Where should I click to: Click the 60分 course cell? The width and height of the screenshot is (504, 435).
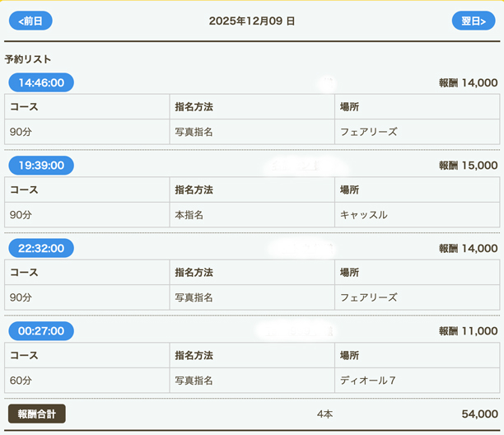click(21, 381)
